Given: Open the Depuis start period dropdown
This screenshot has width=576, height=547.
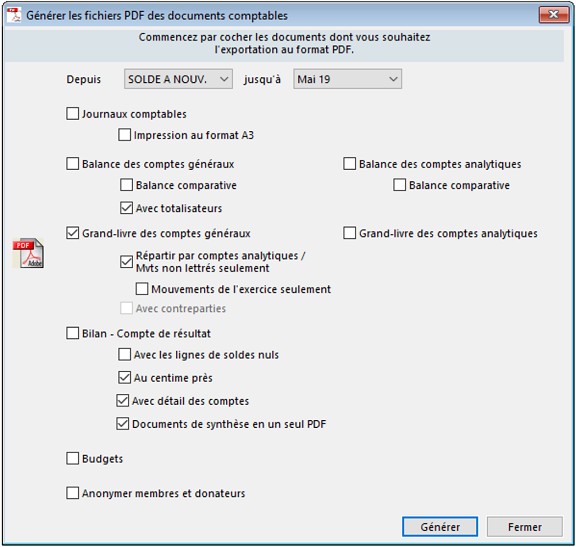Looking at the screenshot, I should pos(178,79).
